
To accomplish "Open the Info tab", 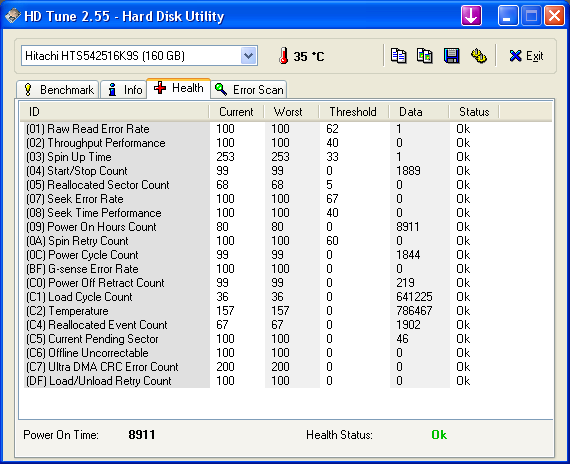I will tap(124, 89).
